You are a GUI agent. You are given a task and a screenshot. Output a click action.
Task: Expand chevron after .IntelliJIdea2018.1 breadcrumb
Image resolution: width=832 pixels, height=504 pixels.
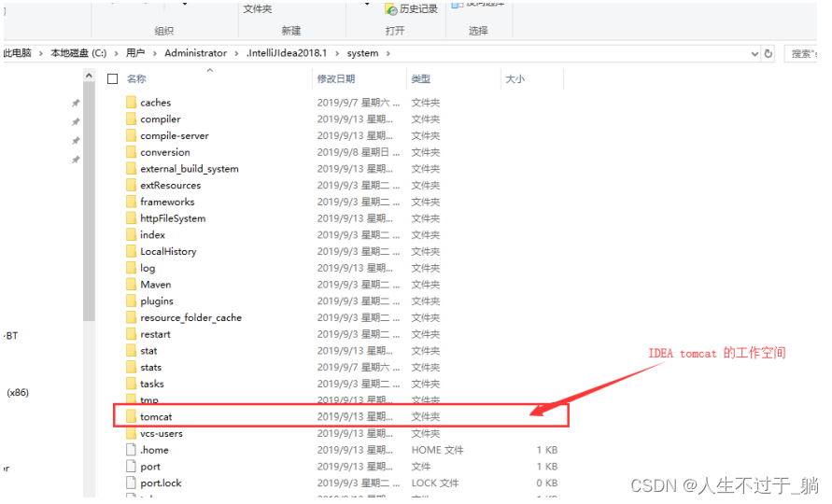click(336, 53)
